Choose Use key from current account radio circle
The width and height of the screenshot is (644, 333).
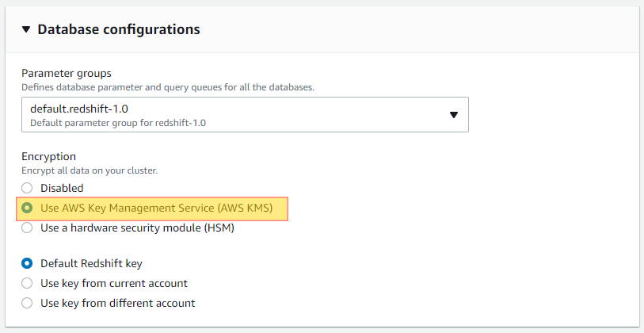click(27, 283)
